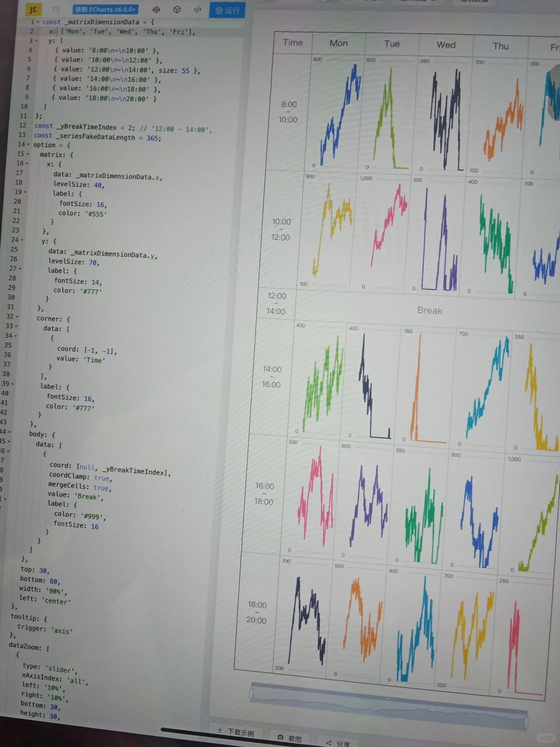Image resolution: width=560 pixels, height=747 pixels.
Task: Click the merged 'Break' cell
Action: pyautogui.click(x=430, y=310)
